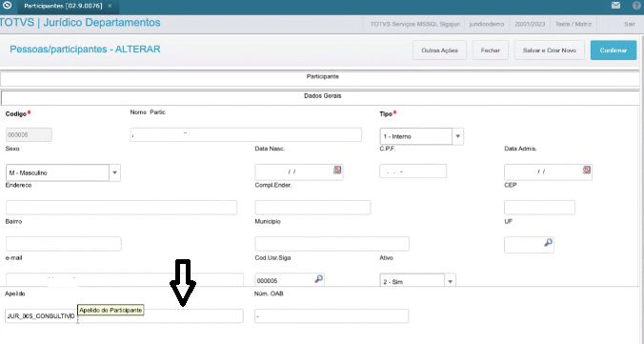
Task: Click the Cod.Usr.Siga lookup magnifier
Action: click(319, 279)
